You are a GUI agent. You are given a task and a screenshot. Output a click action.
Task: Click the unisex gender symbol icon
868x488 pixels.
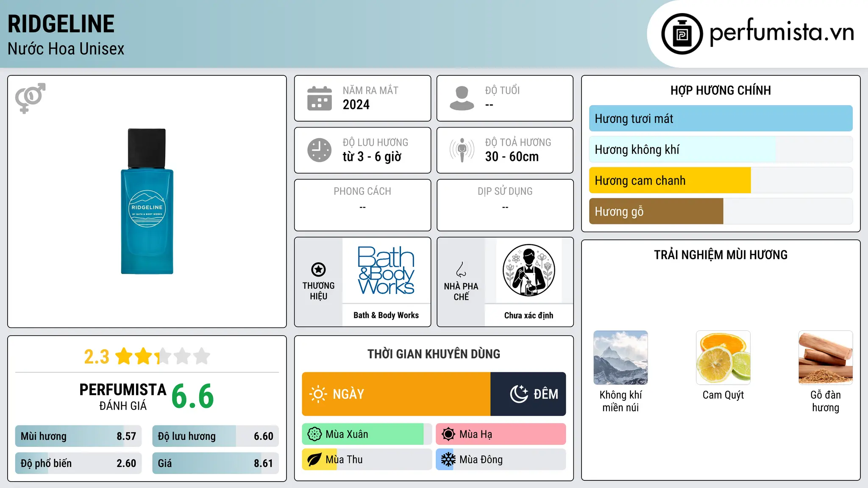30,98
